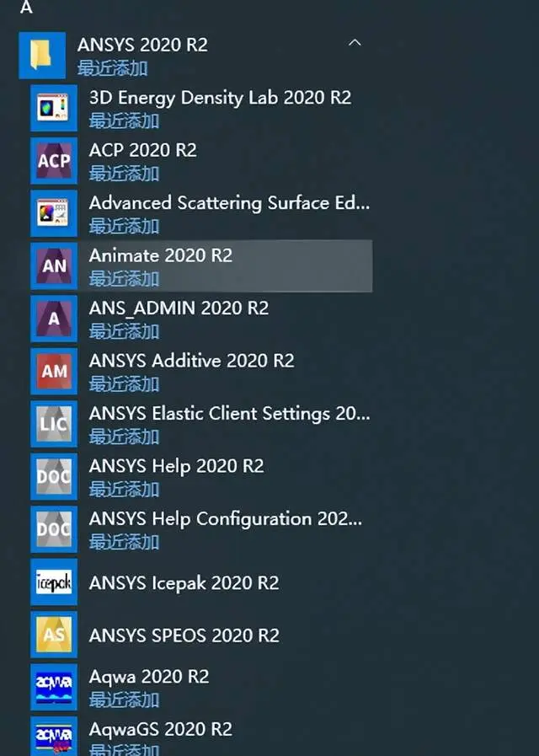Screen dimensions: 539x756
Task: Launch Animate 2020 R2 entry
Action: pos(161,255)
